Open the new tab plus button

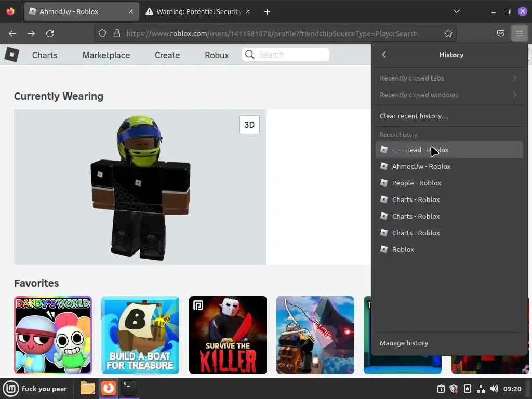267,12
